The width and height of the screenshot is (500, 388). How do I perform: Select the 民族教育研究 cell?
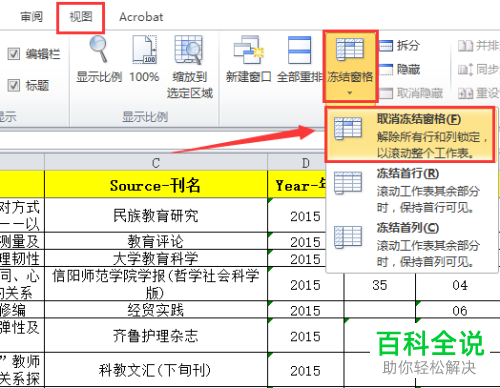click(x=156, y=215)
